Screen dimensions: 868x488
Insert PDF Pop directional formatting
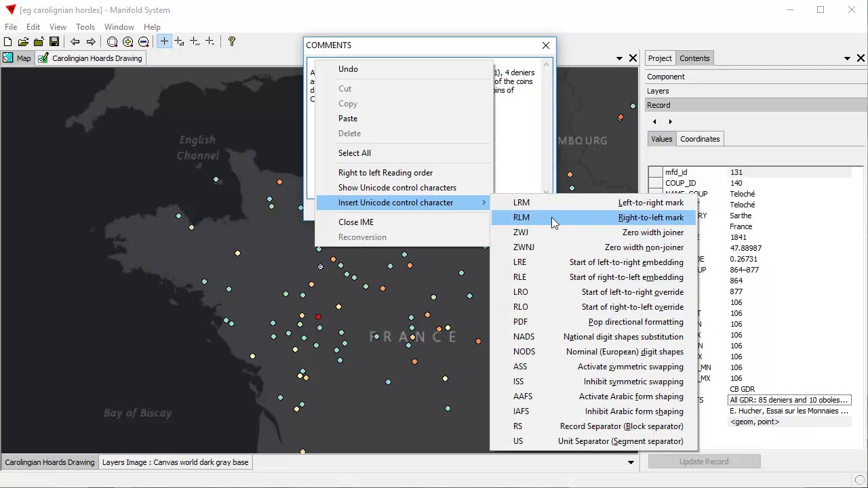click(x=593, y=322)
